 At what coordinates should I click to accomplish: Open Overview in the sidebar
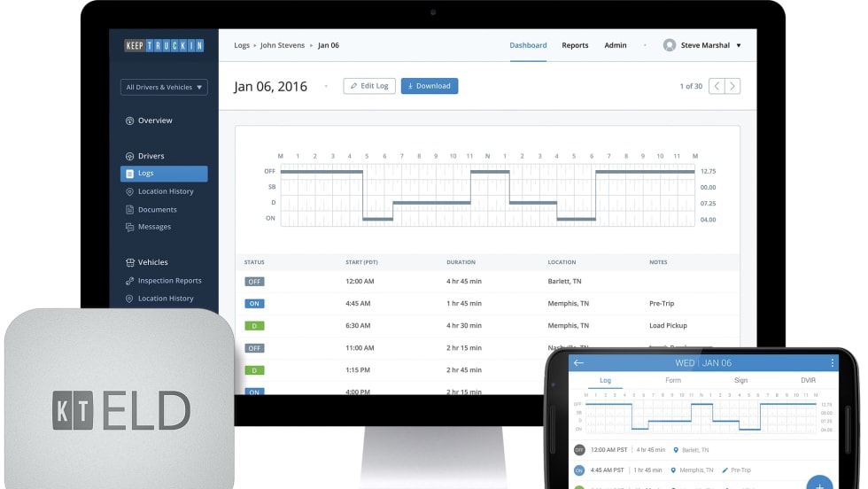tap(155, 120)
